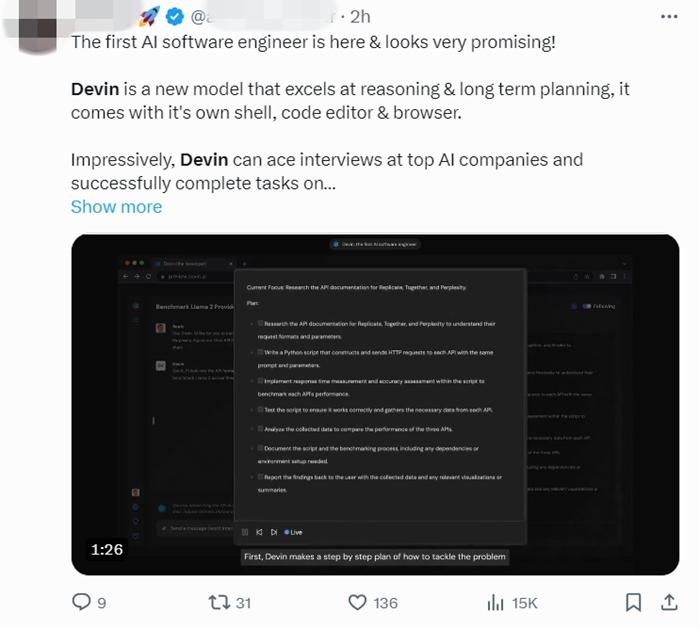Open the tweet's three-dot more menu
The height and width of the screenshot is (629, 700).
pyautogui.click(x=670, y=17)
